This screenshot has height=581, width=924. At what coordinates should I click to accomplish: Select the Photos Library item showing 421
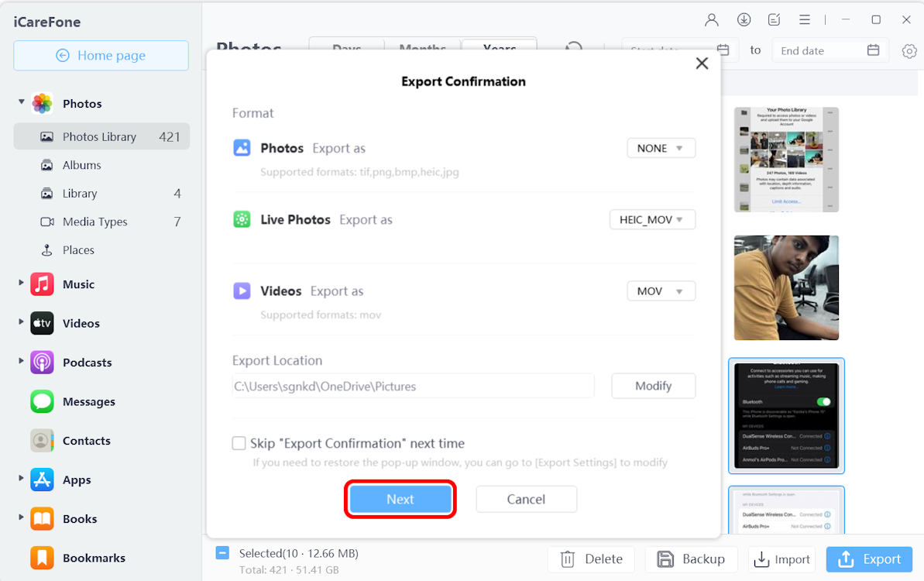click(101, 136)
